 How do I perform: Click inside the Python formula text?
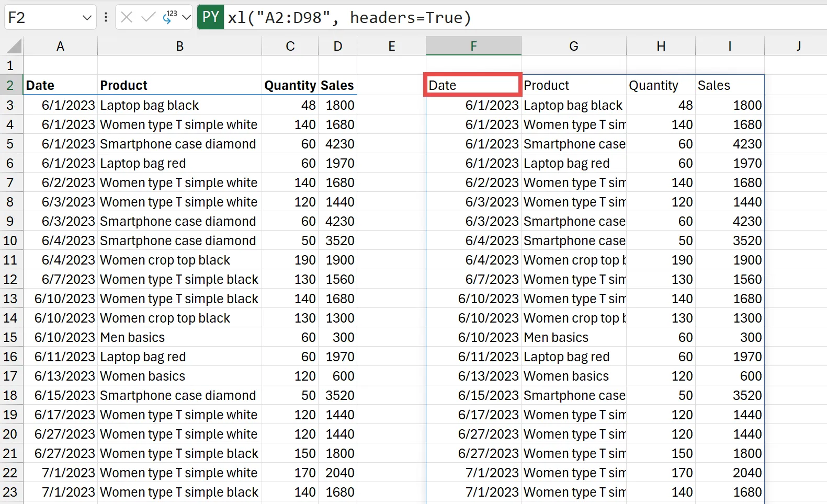pos(349,18)
